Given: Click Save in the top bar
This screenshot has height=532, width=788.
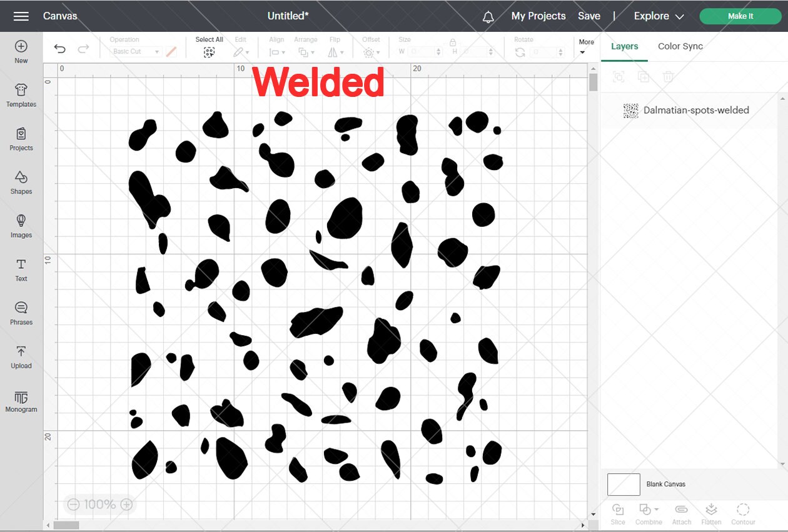Looking at the screenshot, I should 588,16.
